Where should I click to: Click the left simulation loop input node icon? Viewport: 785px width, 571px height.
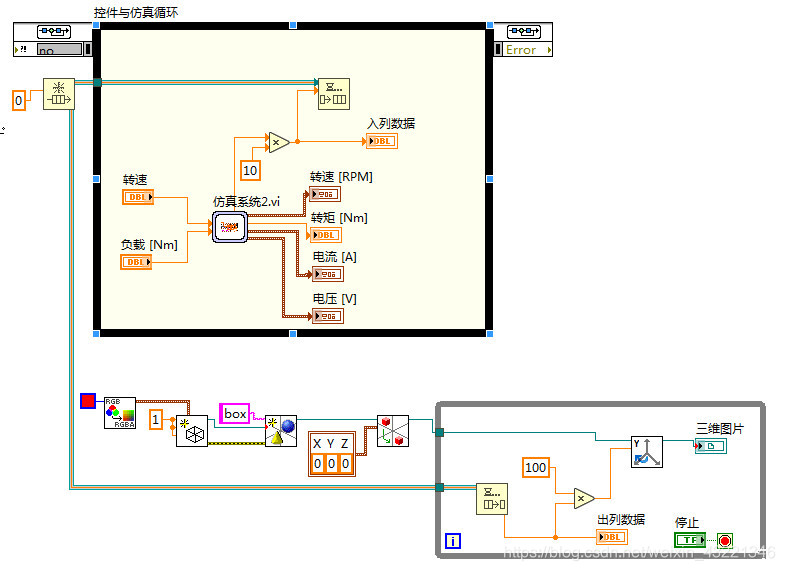pos(54,32)
